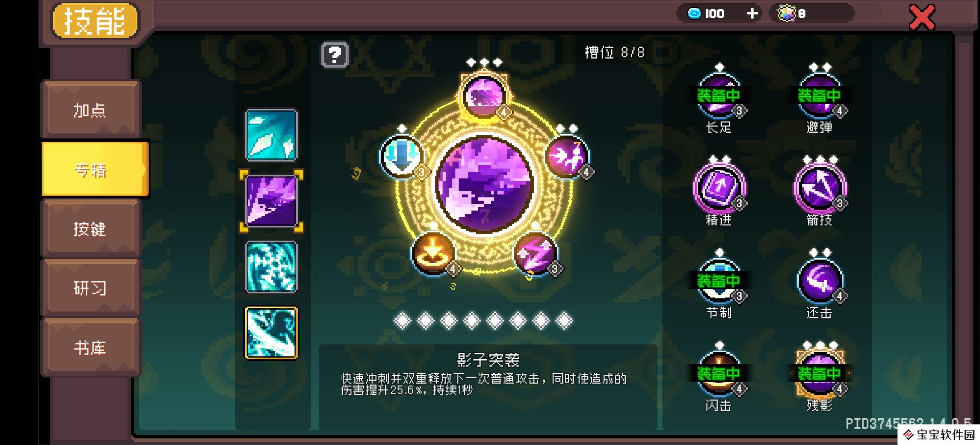Switch to the 按键 tab

point(91,229)
